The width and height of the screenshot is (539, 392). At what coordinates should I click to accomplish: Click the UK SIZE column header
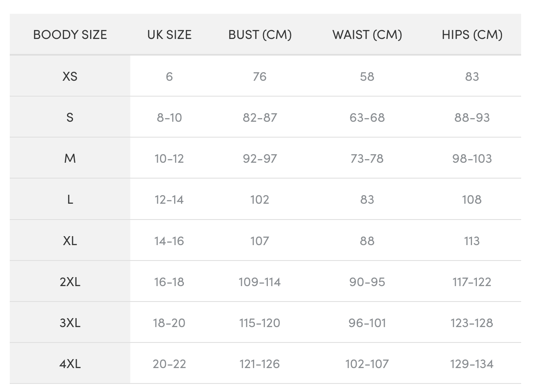[169, 35]
